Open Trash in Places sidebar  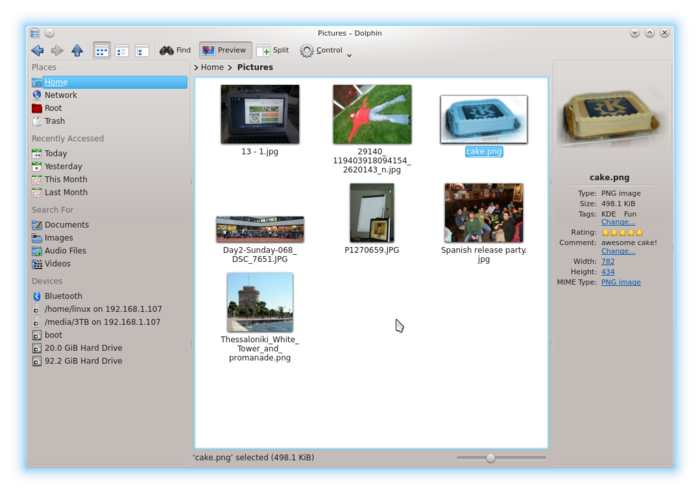(x=54, y=121)
